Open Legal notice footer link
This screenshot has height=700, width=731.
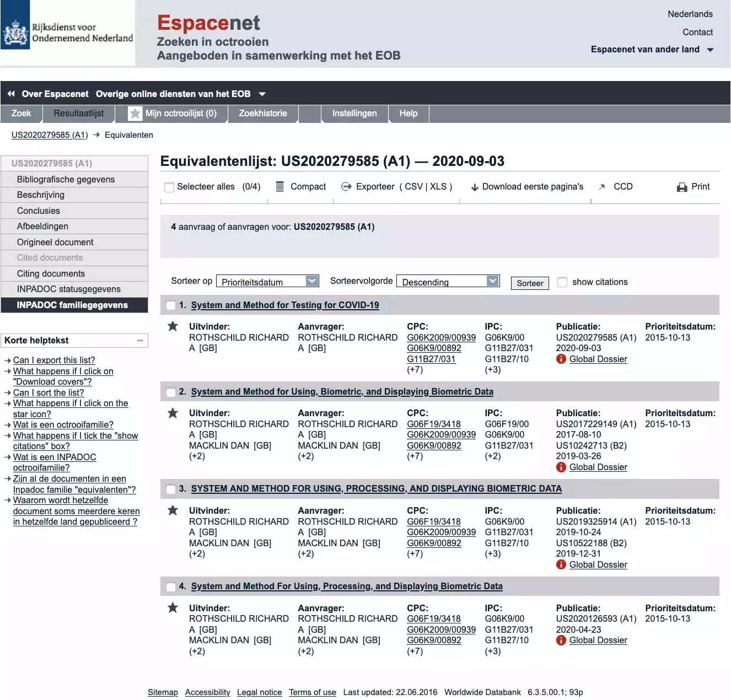[259, 692]
